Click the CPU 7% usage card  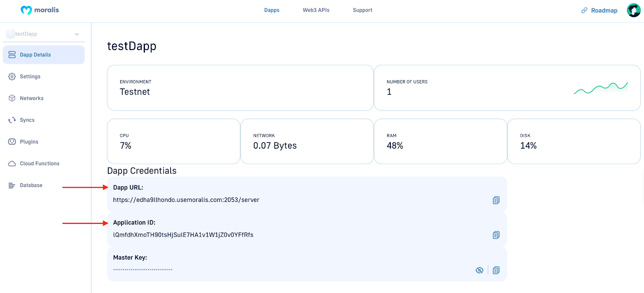coord(173,141)
